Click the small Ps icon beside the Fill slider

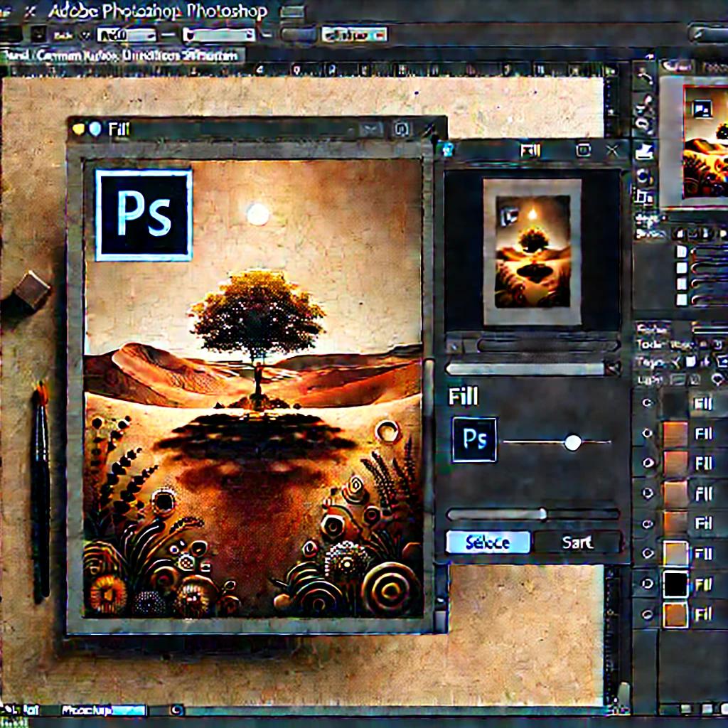[x=474, y=439]
